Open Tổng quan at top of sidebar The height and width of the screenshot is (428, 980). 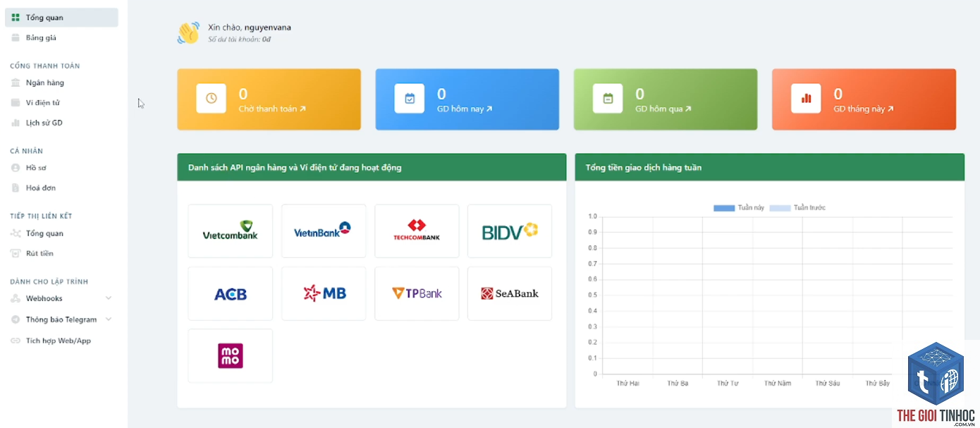pyautogui.click(x=61, y=18)
